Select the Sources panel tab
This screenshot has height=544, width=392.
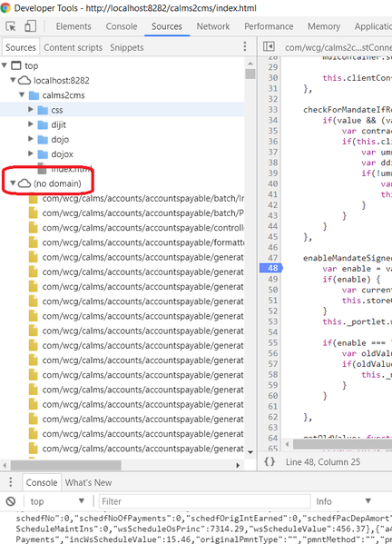[x=167, y=26]
